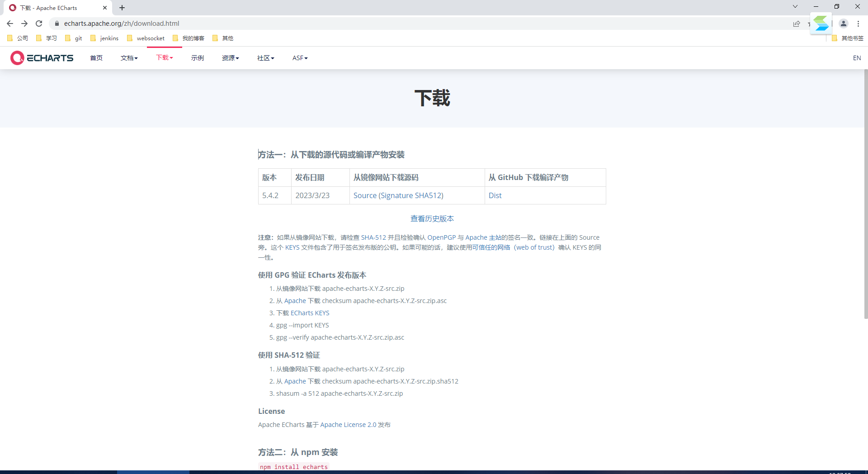This screenshot has height=474, width=868.
Task: Expand the 社区 dropdown menu
Action: coord(266,58)
